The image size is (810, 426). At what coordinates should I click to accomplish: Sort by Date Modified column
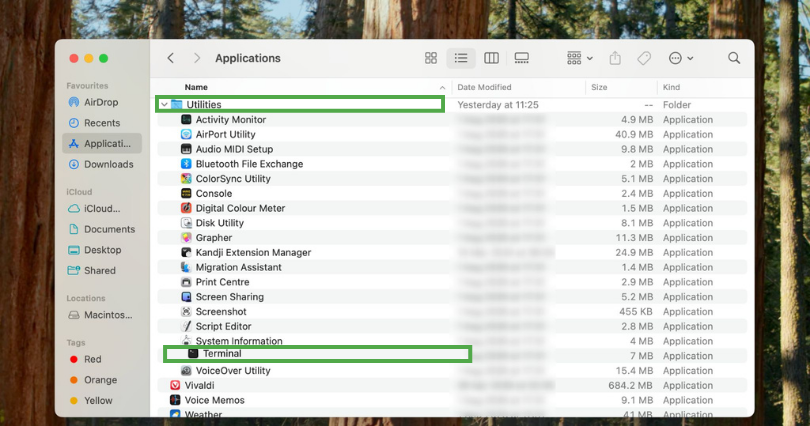click(x=484, y=87)
